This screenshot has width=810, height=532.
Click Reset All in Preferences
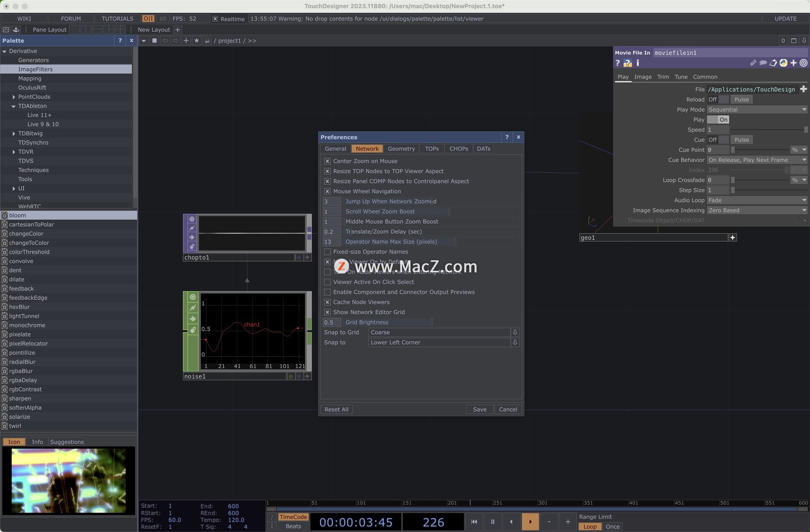(336, 410)
